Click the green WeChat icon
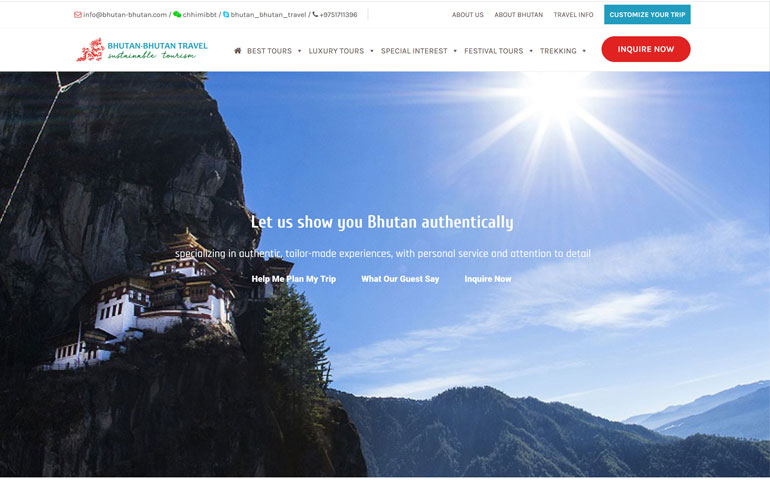The image size is (770, 498). [177, 15]
